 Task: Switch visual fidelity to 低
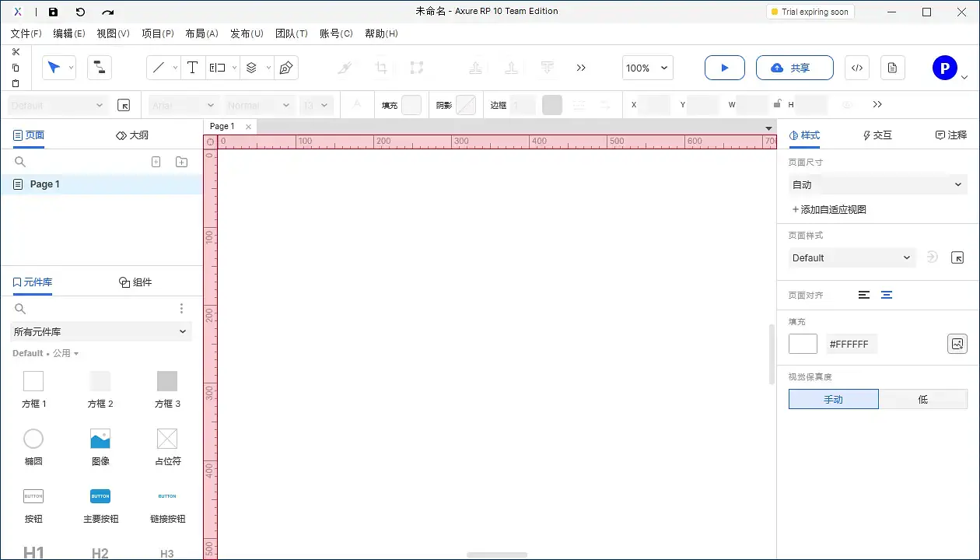point(923,399)
